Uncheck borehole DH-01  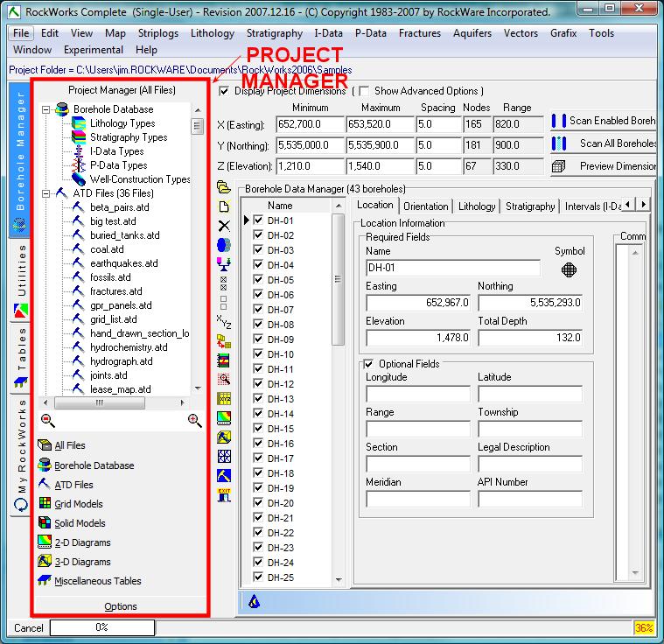pyautogui.click(x=258, y=220)
